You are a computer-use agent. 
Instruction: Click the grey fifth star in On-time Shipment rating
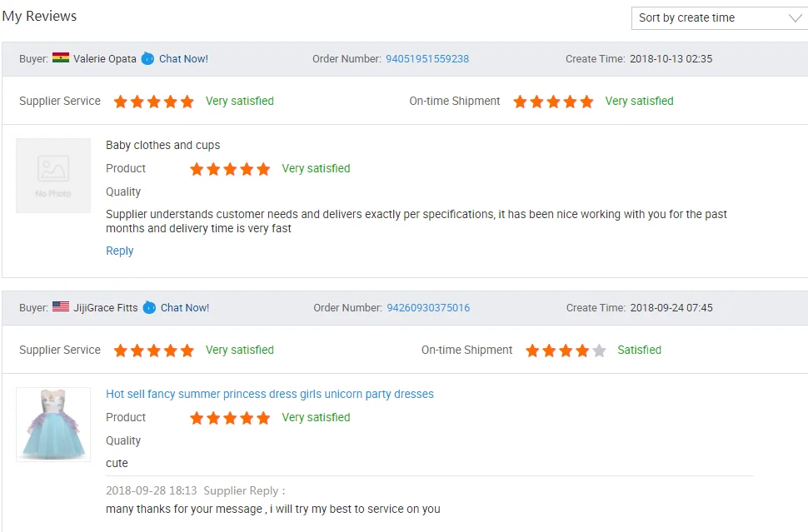click(x=599, y=351)
